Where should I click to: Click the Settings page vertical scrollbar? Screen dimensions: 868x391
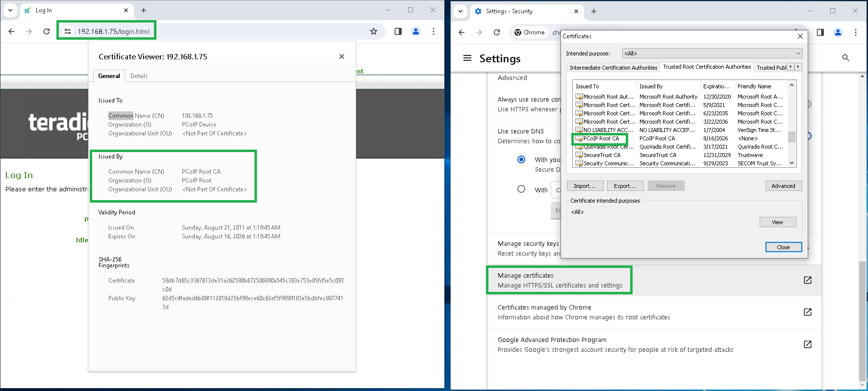863,322
